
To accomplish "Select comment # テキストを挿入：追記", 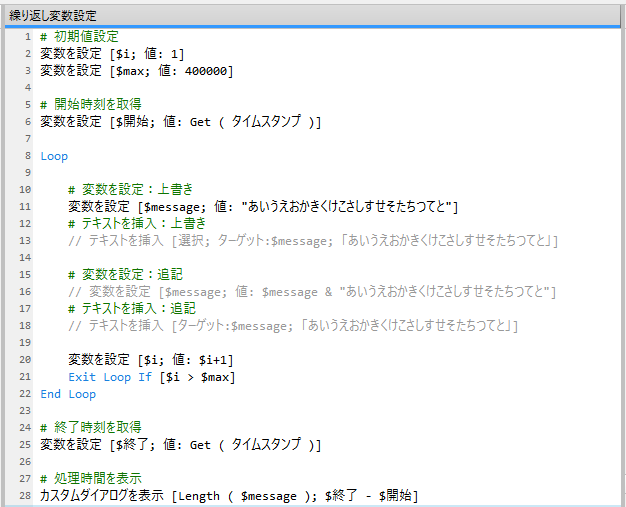I will point(132,308).
